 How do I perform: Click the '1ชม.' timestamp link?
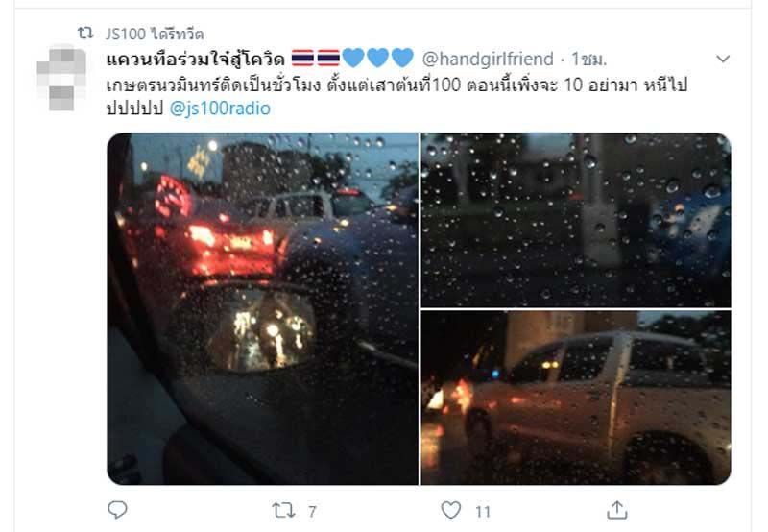pos(588,60)
